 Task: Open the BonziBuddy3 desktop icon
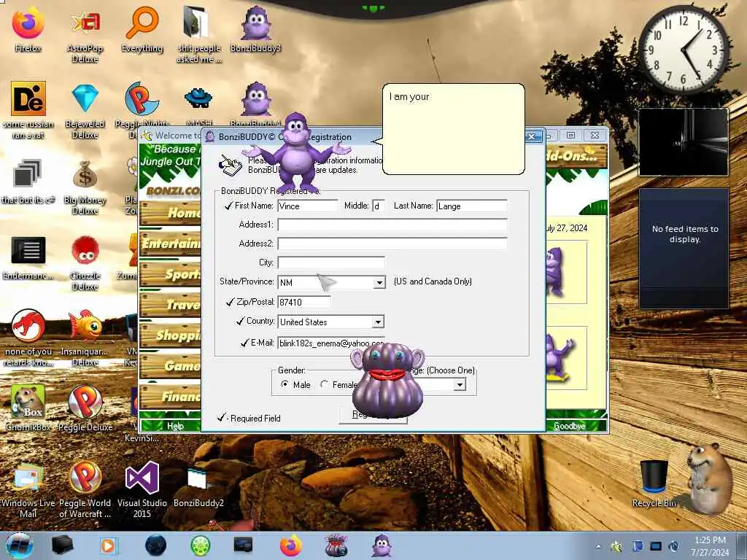(255, 28)
